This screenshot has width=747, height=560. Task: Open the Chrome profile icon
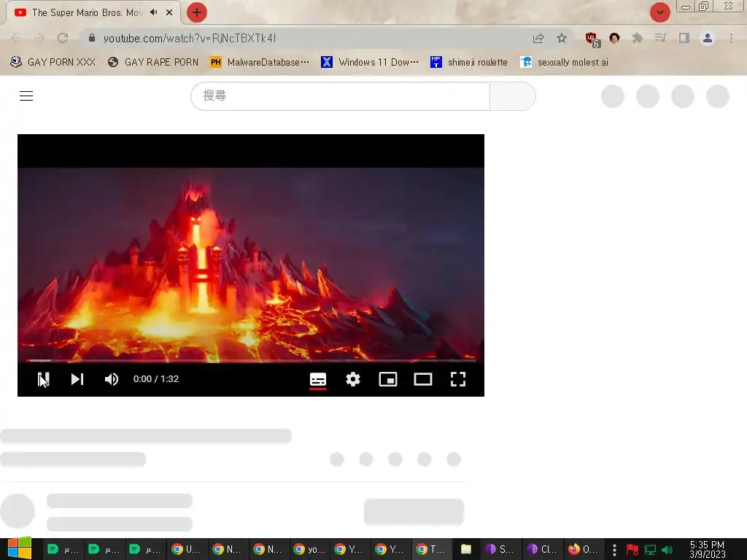pyautogui.click(x=708, y=38)
